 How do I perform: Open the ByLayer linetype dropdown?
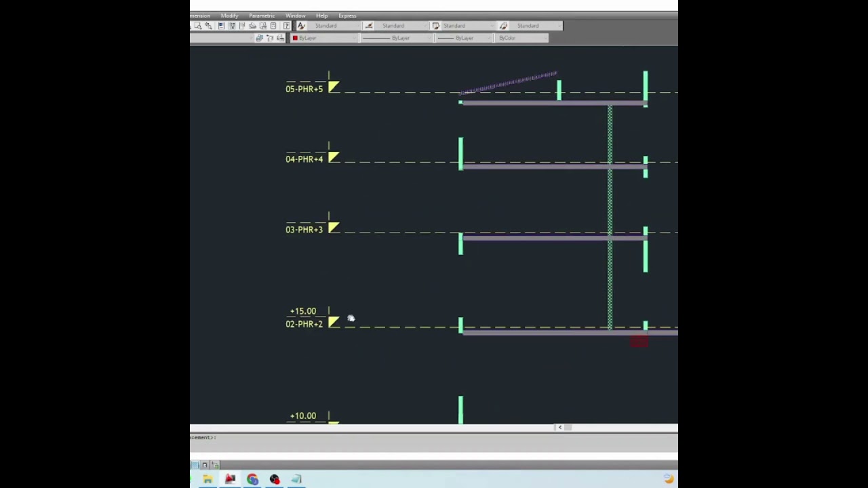pyautogui.click(x=397, y=38)
